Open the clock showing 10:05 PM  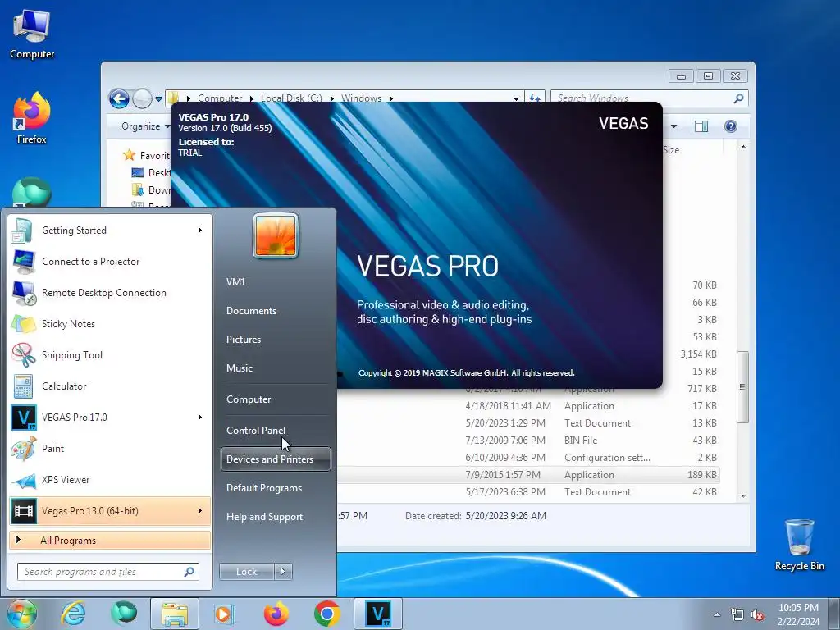[798, 614]
